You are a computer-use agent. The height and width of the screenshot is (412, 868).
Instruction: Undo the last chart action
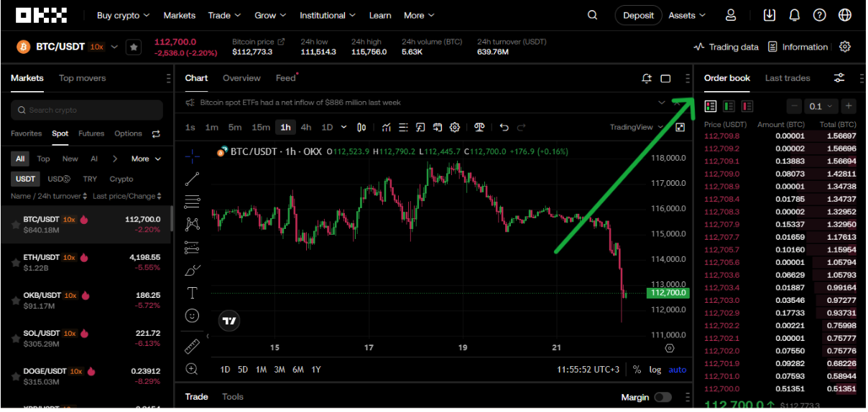pos(504,127)
